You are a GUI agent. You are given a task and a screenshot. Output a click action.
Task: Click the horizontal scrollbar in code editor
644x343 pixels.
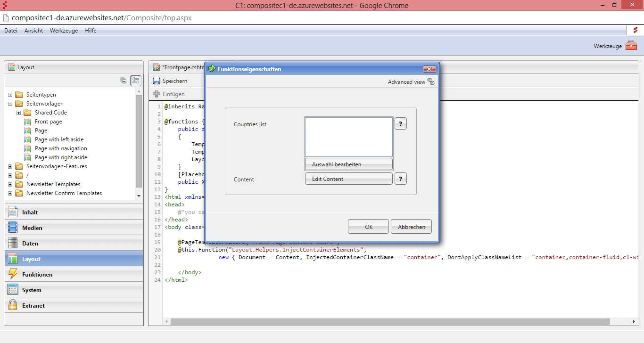[x=389, y=321]
